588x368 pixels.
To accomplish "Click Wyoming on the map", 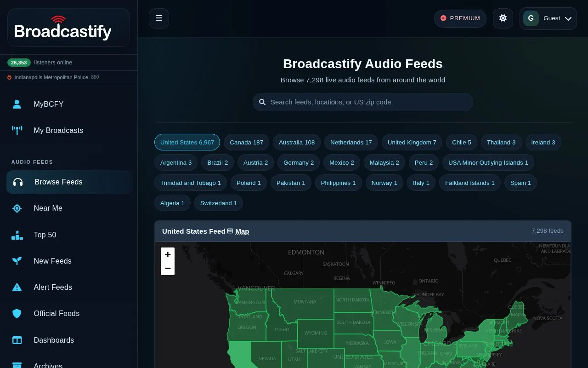I will point(316,333).
